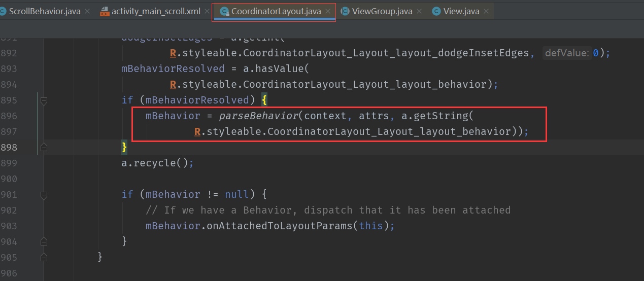
Task: Click line number 899 in the gutter
Action: tap(9, 163)
